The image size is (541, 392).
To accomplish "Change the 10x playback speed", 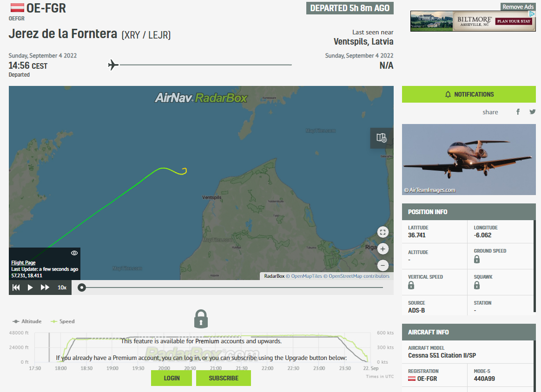I will (62, 287).
